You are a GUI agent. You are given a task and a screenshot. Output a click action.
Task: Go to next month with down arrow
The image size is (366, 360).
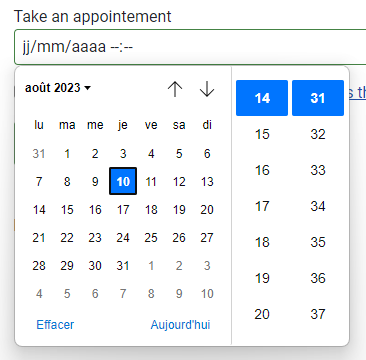[x=207, y=89]
